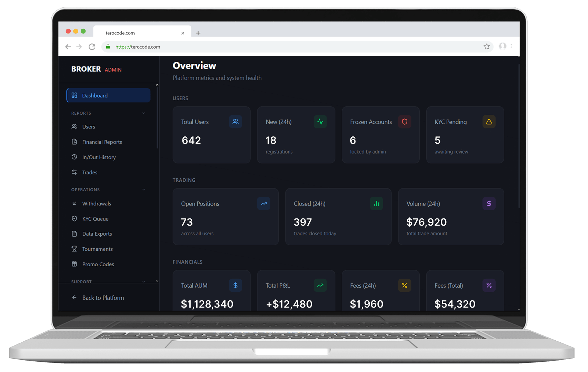The image size is (588, 372).
Task: Click the Fees (24h) percent icon
Action: click(405, 286)
